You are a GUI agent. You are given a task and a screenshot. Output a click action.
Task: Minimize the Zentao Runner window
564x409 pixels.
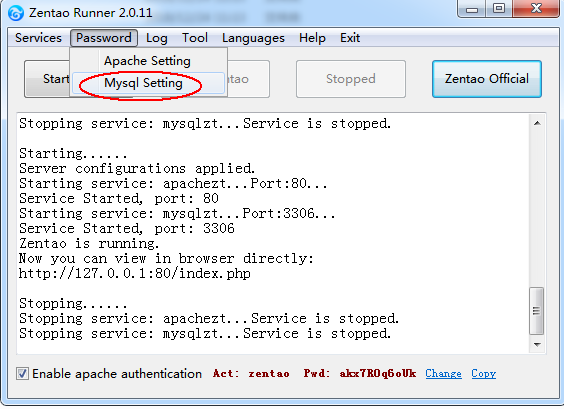(x=472, y=9)
